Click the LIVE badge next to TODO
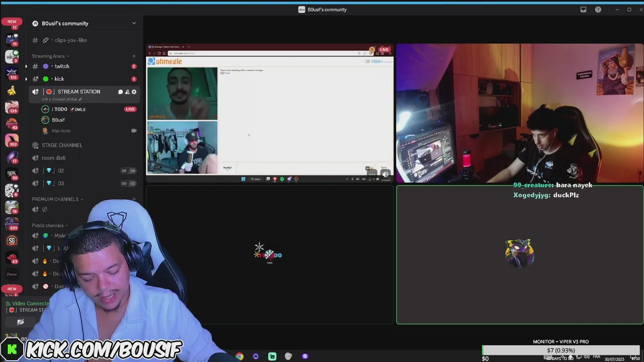Image resolution: width=644 pixels, height=362 pixels. point(130,109)
